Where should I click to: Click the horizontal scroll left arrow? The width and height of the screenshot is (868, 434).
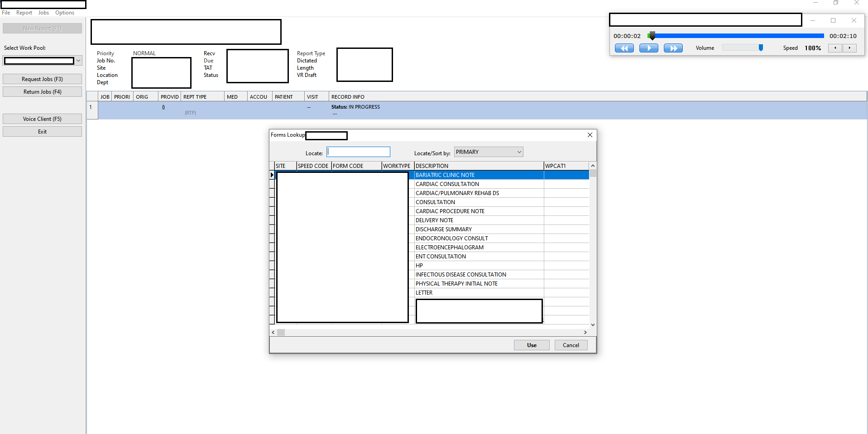coord(273,332)
